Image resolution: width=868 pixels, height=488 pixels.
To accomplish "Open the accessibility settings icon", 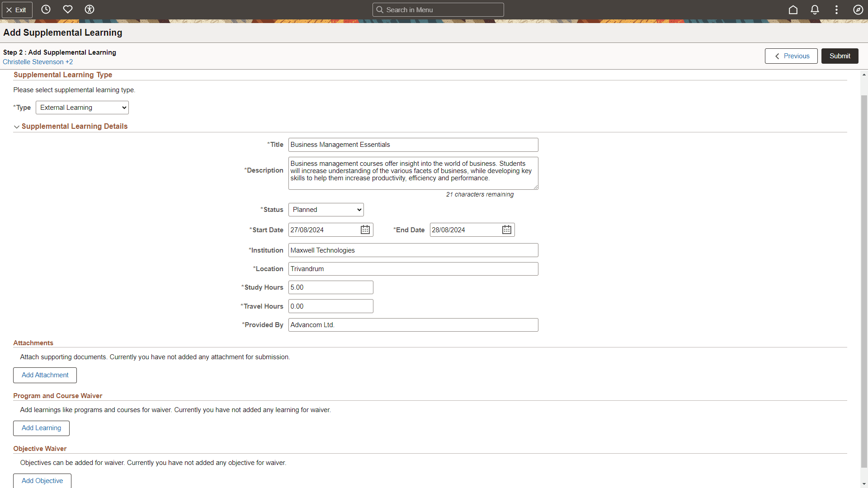I will pos(89,9).
